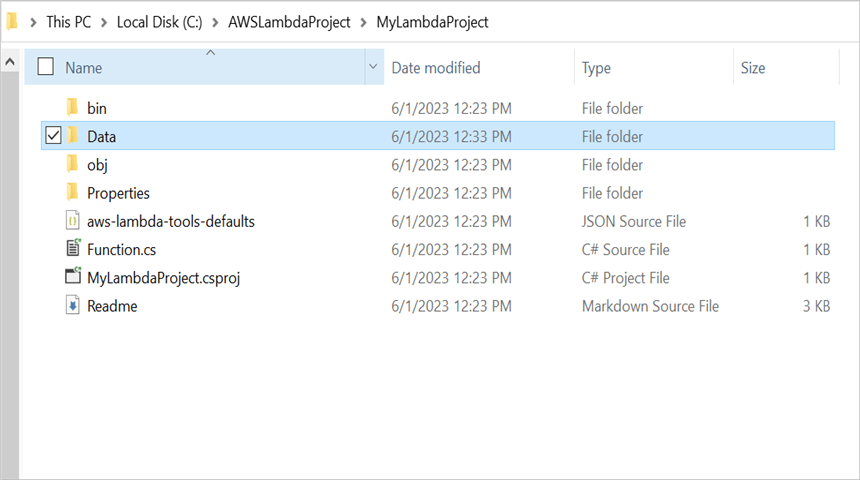Click the MyLambdaProject.csproj file icon
The image size is (860, 480).
click(x=72, y=277)
